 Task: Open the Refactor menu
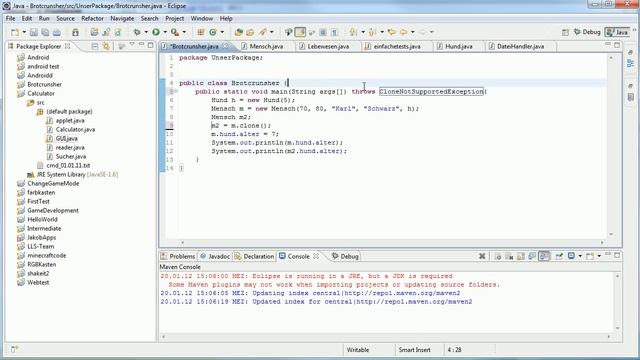click(x=92, y=19)
